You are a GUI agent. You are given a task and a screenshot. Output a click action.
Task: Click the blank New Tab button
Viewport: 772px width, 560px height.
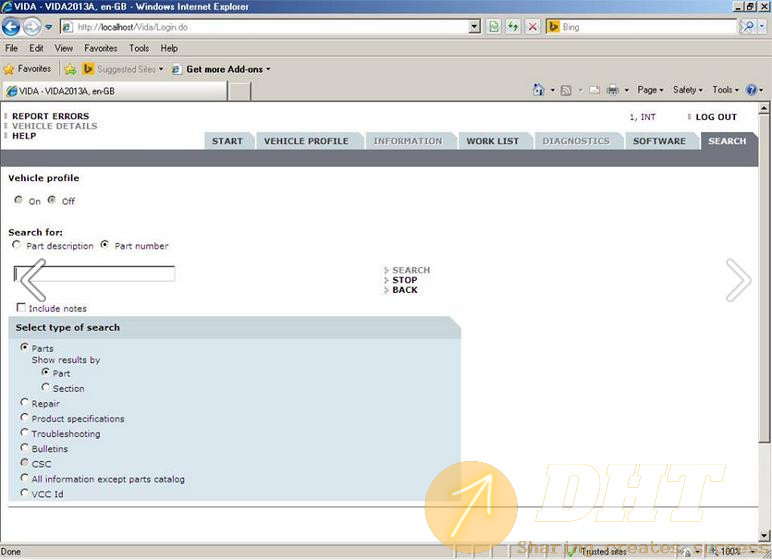point(239,92)
